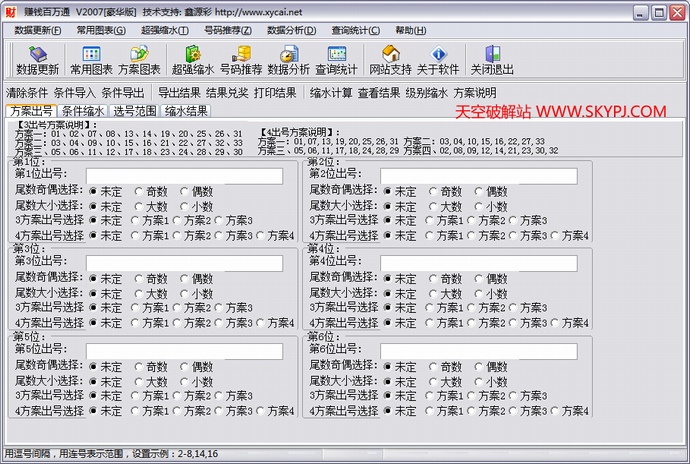Select 奇数 for 第1位 尾数奇偶选择
The image size is (690, 464).
click(137, 191)
